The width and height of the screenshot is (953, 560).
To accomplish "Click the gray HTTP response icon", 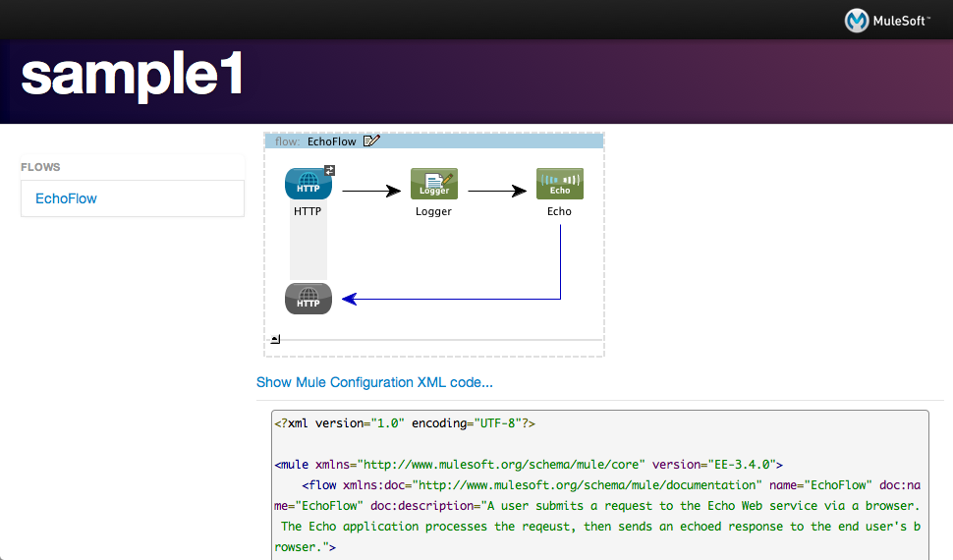I will 308,299.
